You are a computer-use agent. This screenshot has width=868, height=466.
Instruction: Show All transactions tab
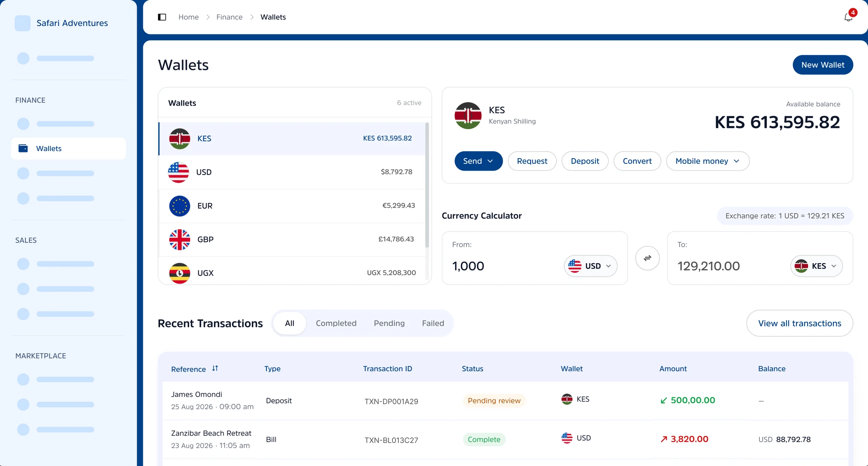click(289, 323)
